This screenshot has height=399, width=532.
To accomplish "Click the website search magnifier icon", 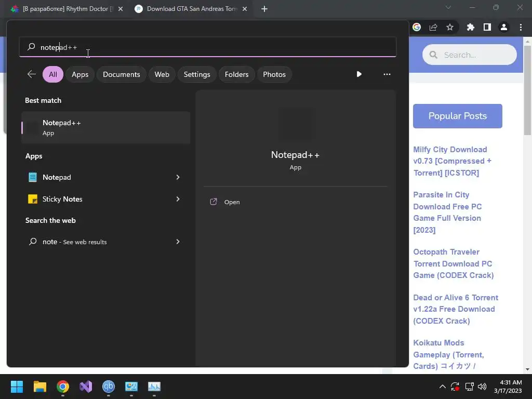I will point(433,55).
